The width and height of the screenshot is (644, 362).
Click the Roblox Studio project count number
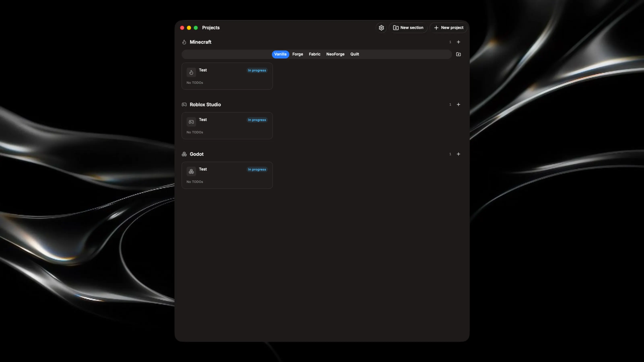[450, 105]
